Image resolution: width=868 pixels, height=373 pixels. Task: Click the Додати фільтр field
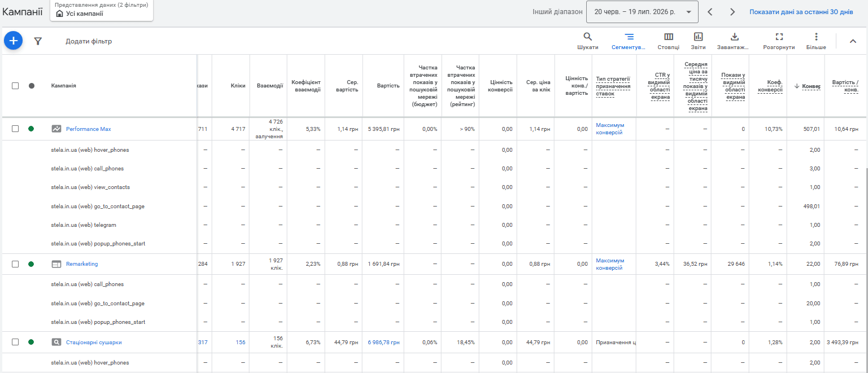89,41
